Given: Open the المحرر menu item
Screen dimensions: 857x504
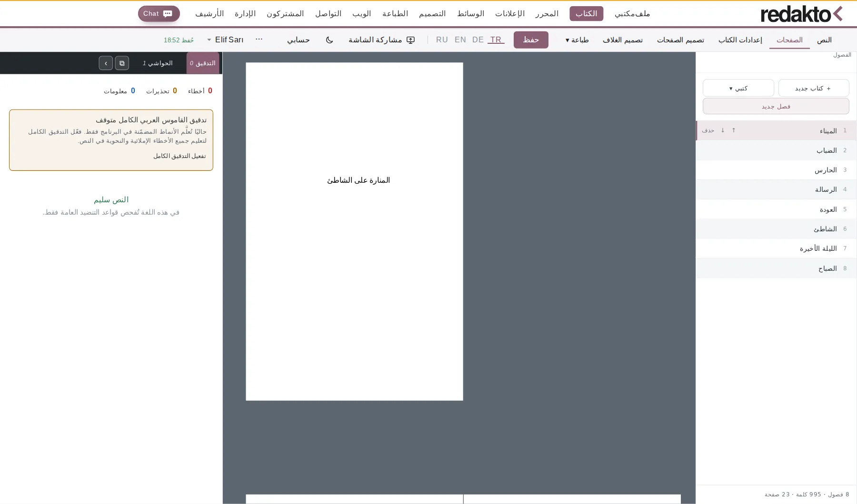Looking at the screenshot, I should (x=547, y=14).
